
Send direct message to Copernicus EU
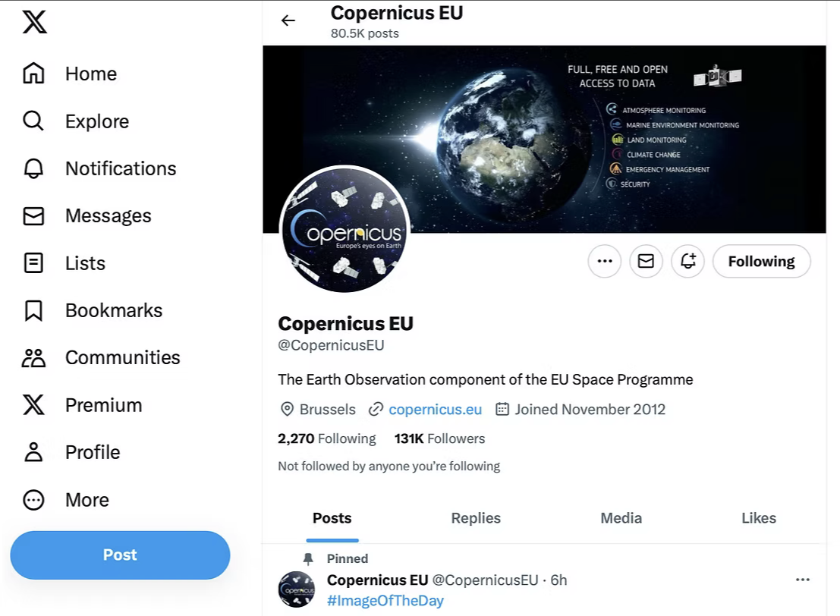coord(646,262)
